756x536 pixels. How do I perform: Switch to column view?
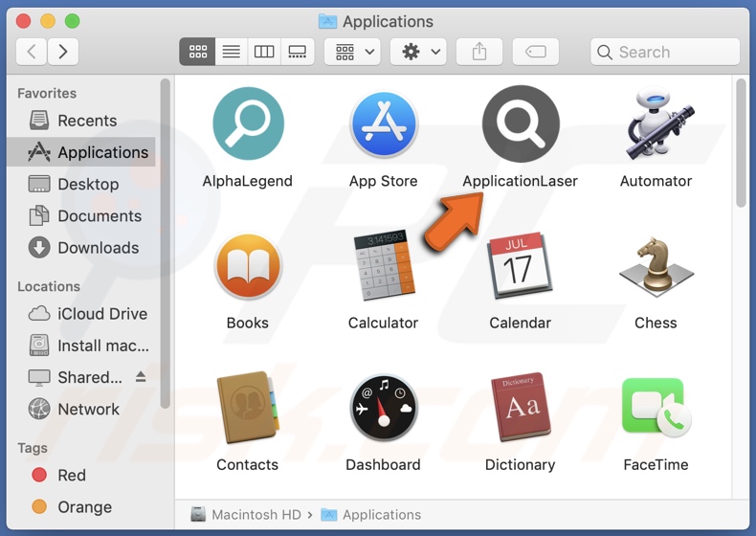[264, 52]
